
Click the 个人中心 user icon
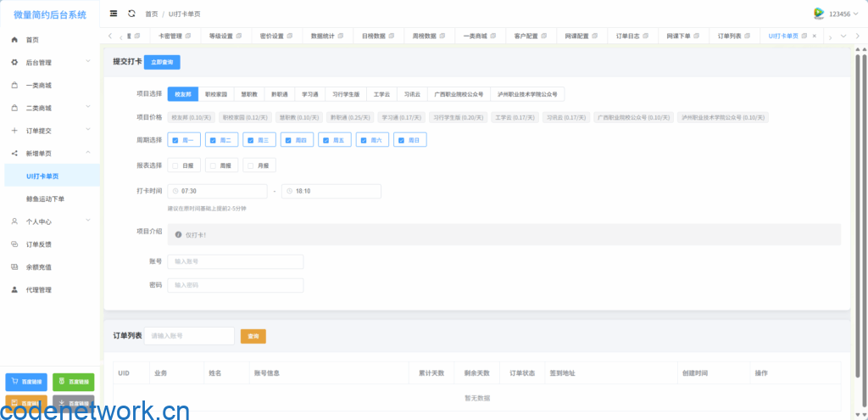coord(14,221)
